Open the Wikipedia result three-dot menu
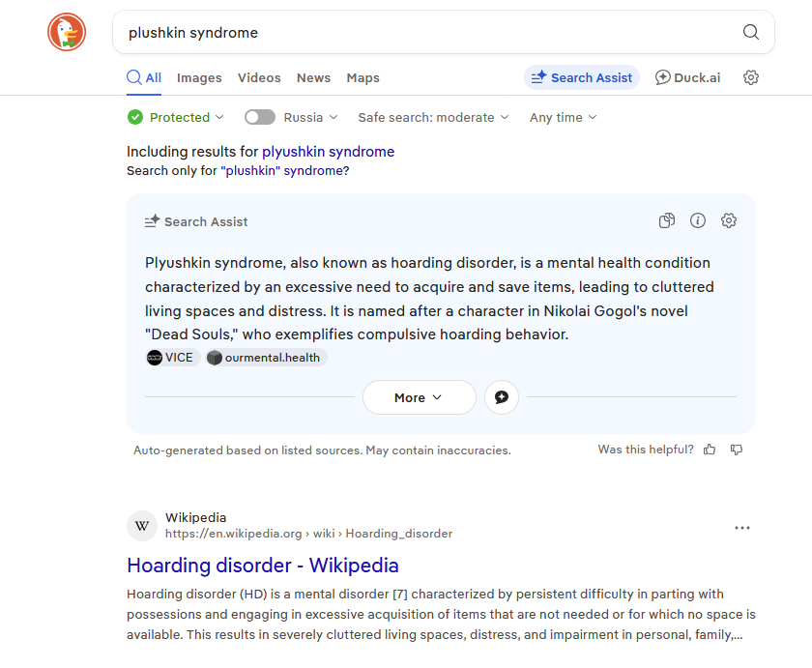Screen dimensions: 812x668 [x=742, y=528]
